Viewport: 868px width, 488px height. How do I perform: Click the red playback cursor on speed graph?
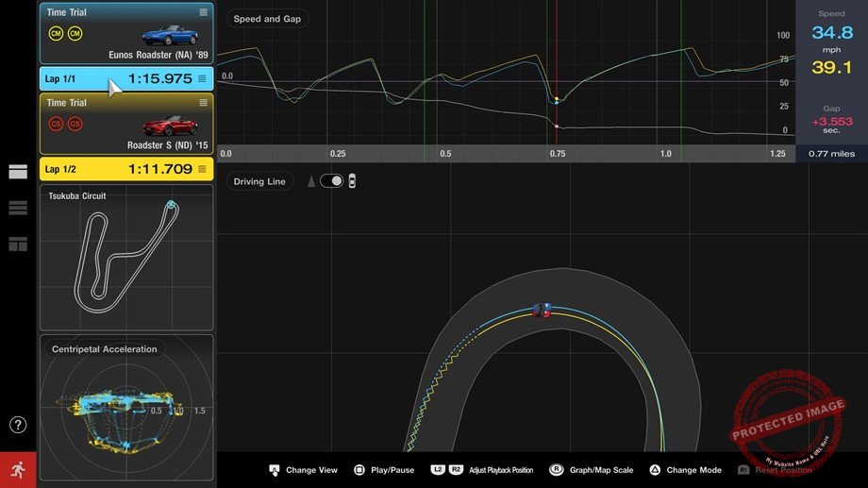[x=557, y=72]
